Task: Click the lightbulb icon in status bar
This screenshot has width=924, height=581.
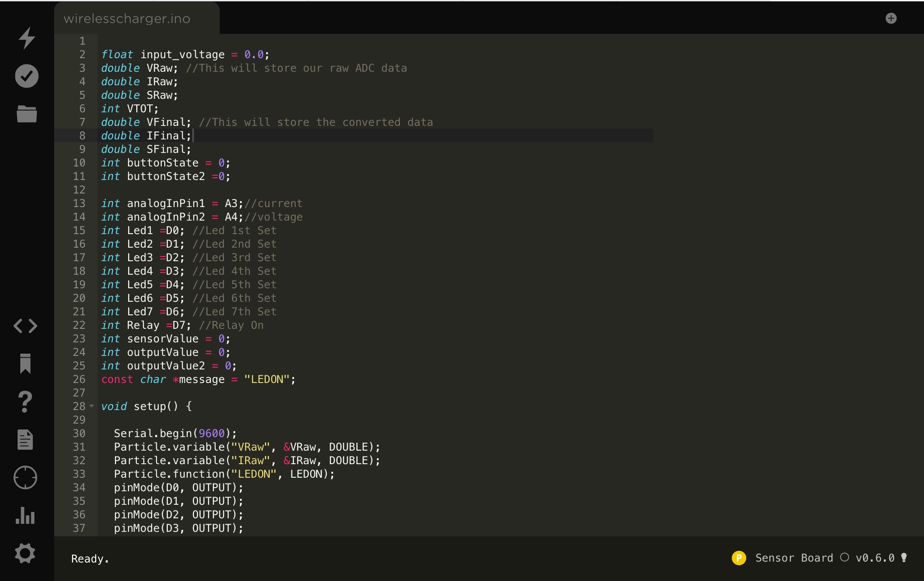Action: pos(904,558)
